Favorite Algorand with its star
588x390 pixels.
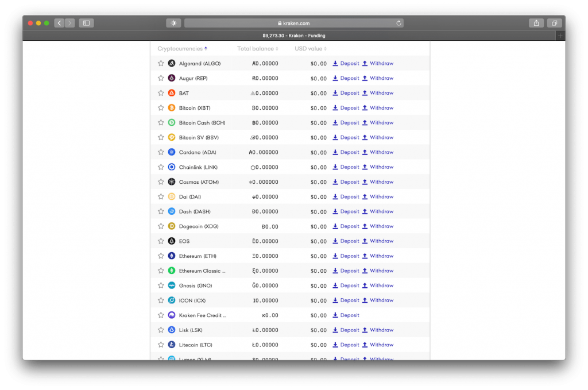coord(161,63)
